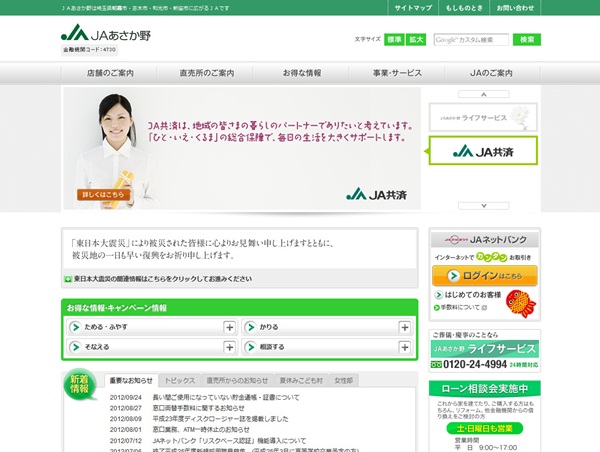Viewport: 600px width, 452px height.
Task: Click the JAあさか野 ライフサービス banner
Action: (x=485, y=349)
